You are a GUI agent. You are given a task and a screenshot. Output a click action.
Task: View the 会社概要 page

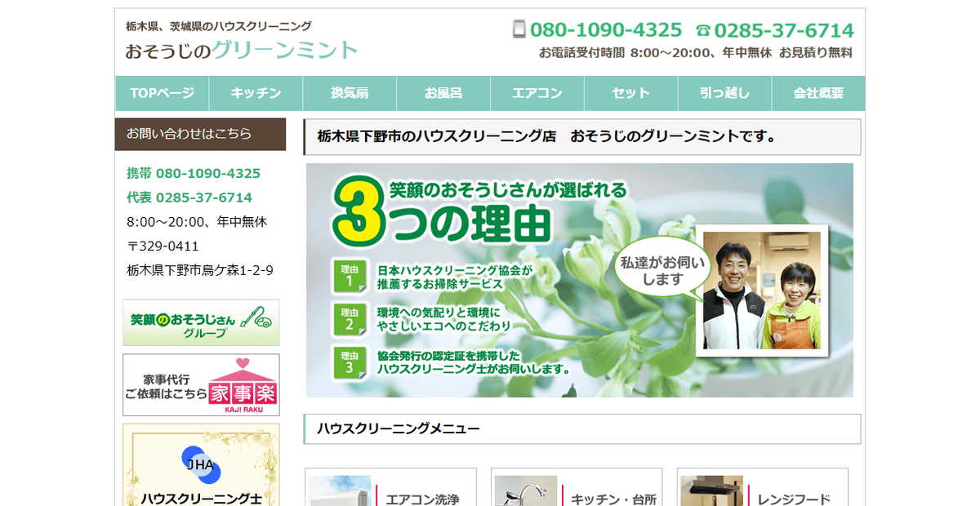[x=818, y=93]
